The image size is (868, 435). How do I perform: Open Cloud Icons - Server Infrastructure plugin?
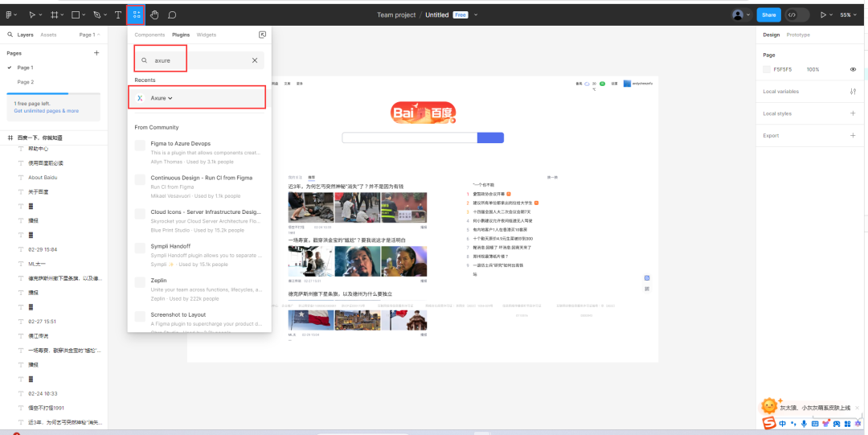(199, 220)
